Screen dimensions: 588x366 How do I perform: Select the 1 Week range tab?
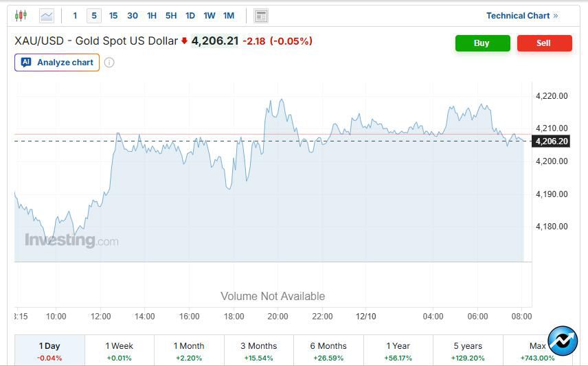(x=120, y=351)
